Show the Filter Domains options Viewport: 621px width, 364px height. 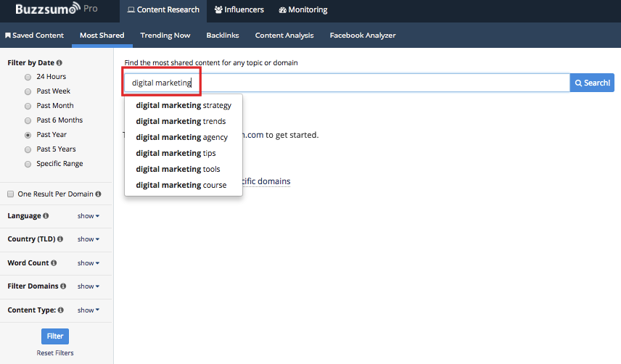[89, 286]
